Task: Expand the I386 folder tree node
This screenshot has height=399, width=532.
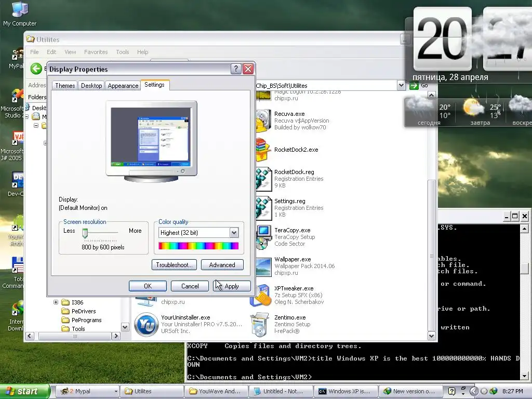Action: 56,302
